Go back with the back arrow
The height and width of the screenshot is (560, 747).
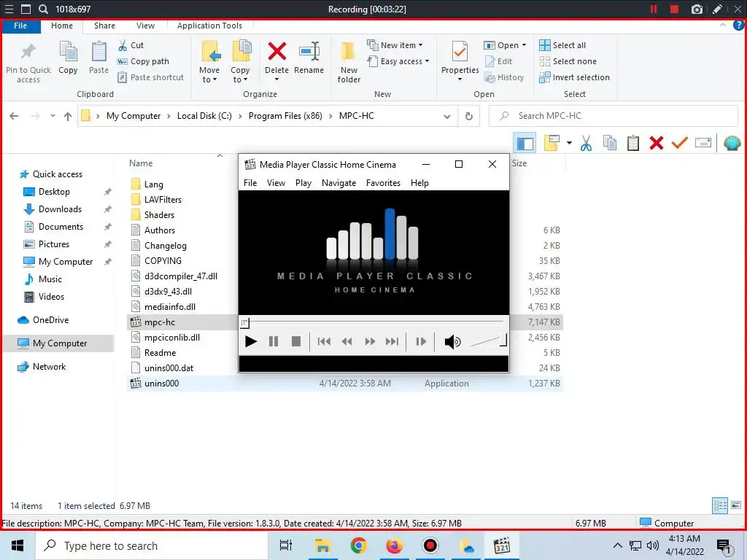(x=15, y=116)
